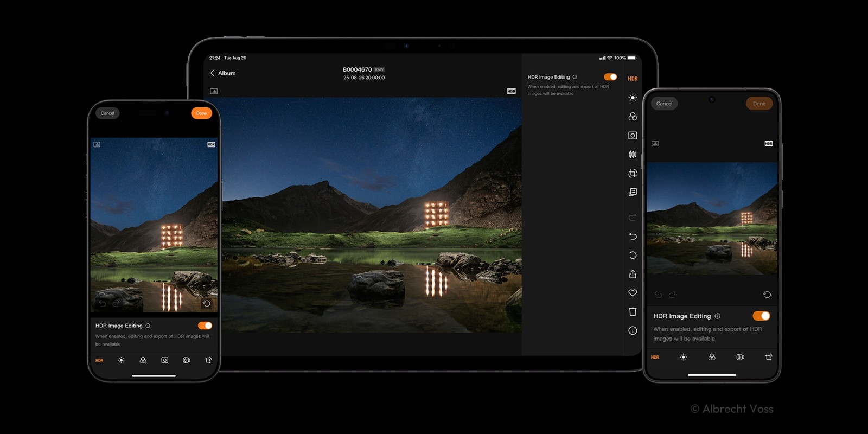868x434 pixels.
Task: Share the photo from the tablet toolbar
Action: 633,274
